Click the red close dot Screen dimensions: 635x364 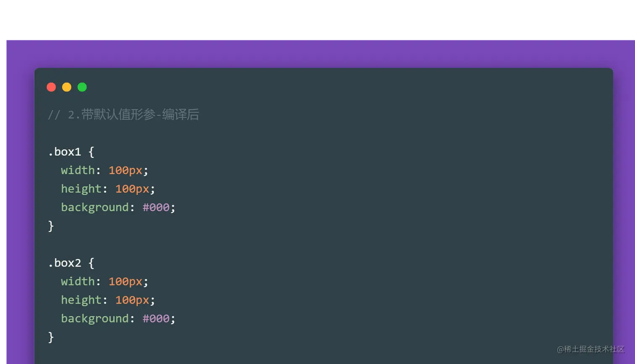[x=51, y=87]
